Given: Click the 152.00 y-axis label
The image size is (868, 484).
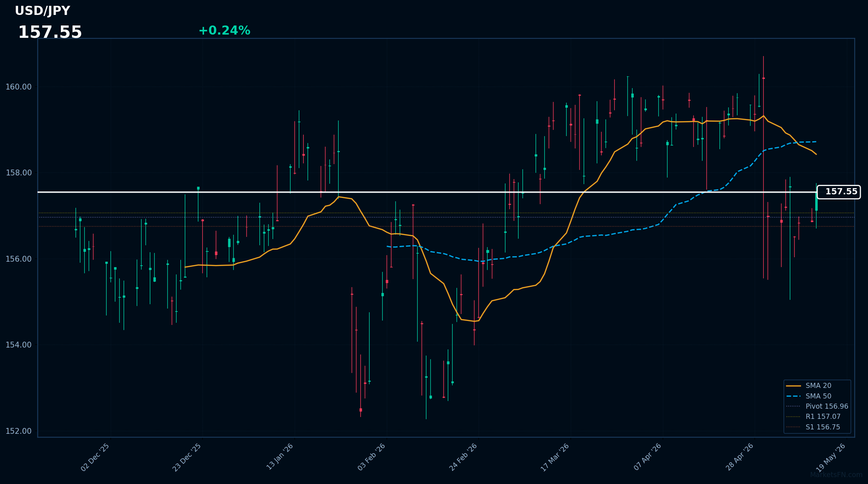Looking at the screenshot, I should click(x=19, y=431).
